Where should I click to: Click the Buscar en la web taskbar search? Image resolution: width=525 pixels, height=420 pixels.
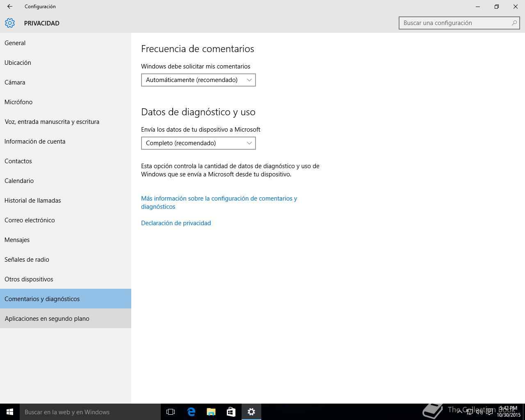point(90,412)
